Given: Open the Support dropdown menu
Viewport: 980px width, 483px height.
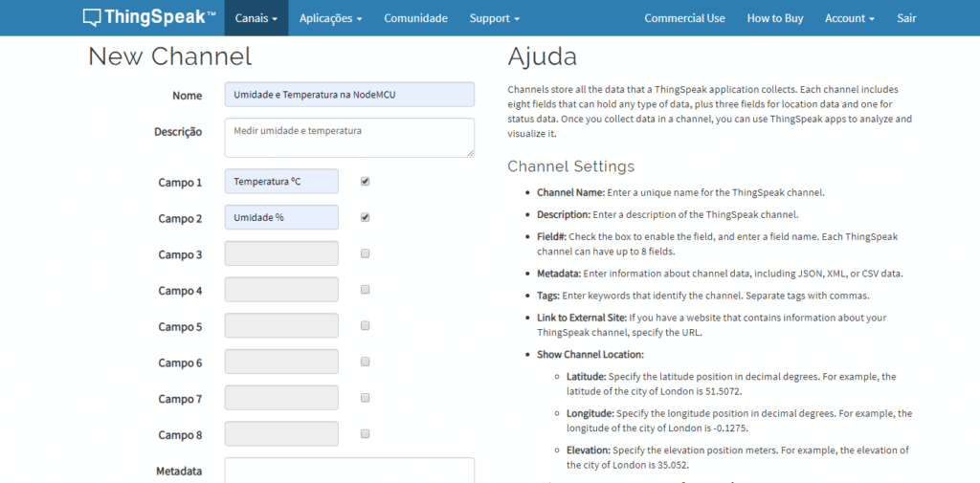Looking at the screenshot, I should (495, 18).
